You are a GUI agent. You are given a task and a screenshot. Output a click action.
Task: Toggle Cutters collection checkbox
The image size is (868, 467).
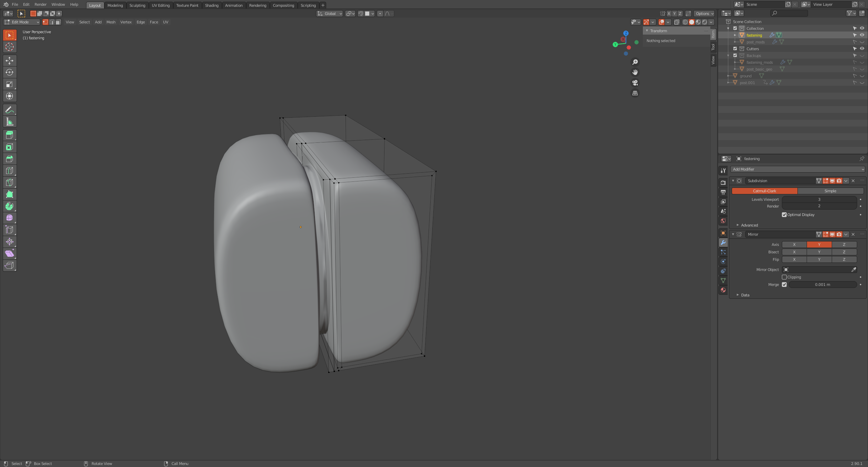point(735,49)
